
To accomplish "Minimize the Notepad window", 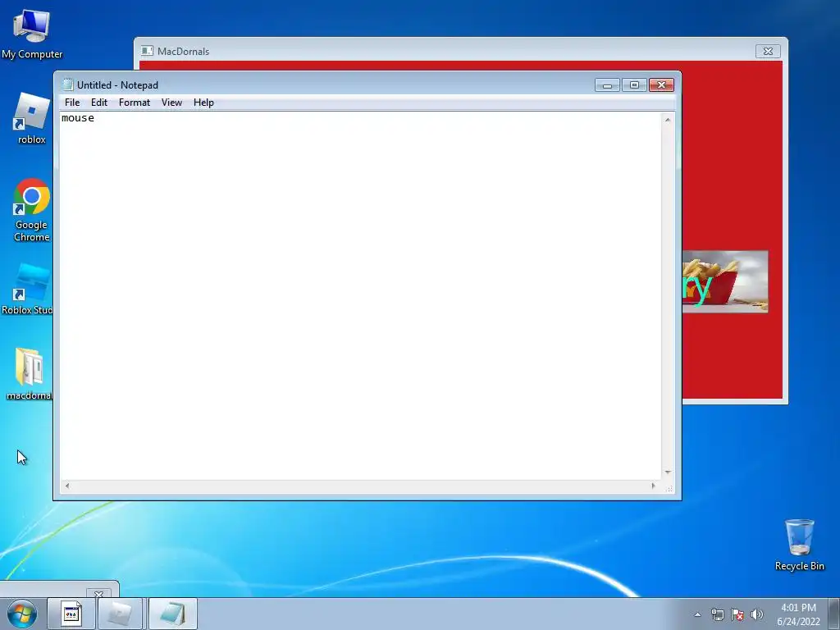I will 607,85.
